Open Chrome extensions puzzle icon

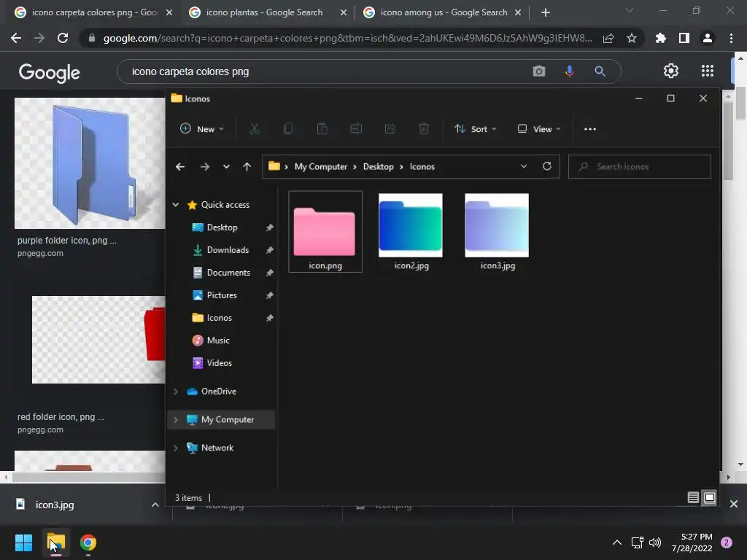pyautogui.click(x=661, y=38)
